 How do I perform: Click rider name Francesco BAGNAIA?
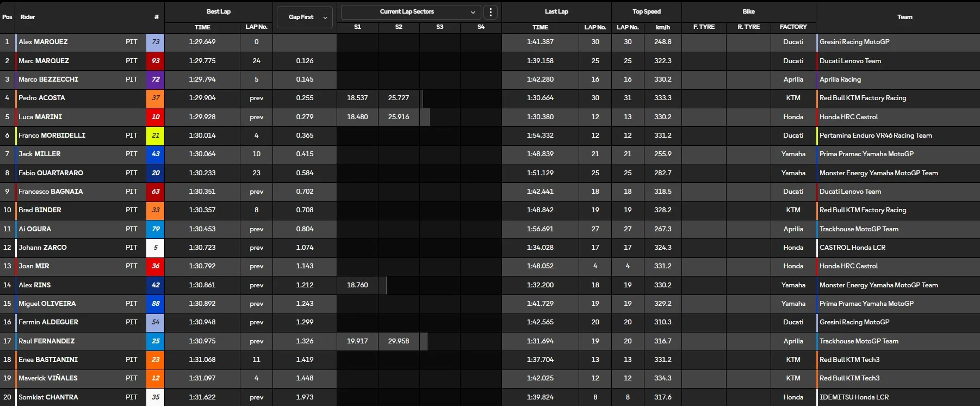pyautogui.click(x=51, y=192)
